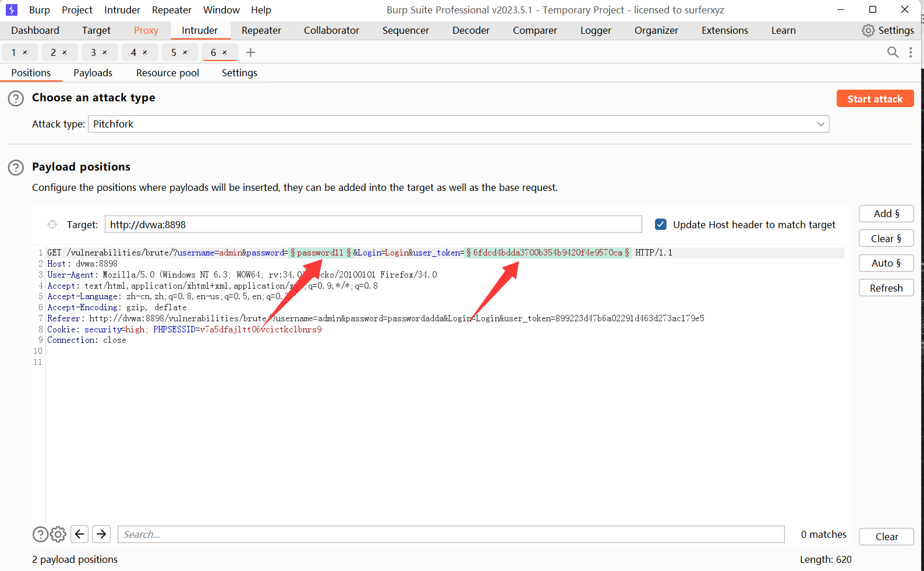Screen dimensions: 924x571
Task: Open the Repeater menu
Action: [x=172, y=10]
